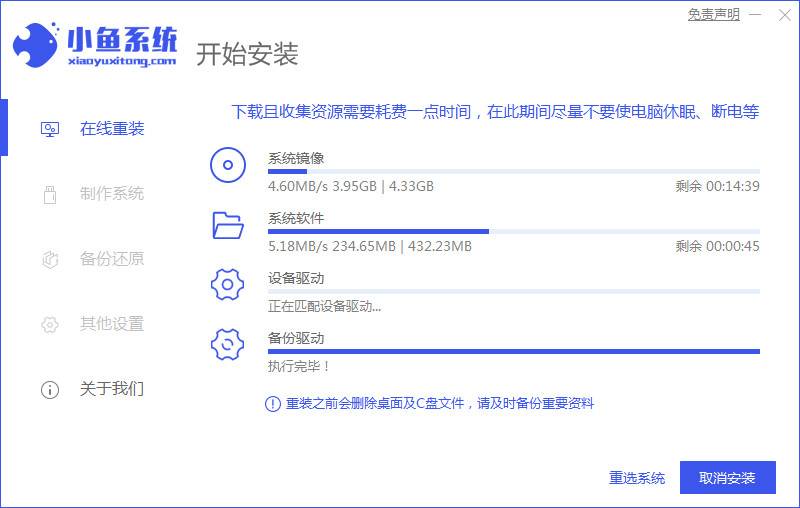Click the 系统镜像 label
Screen dimensions: 800x508
point(296,158)
